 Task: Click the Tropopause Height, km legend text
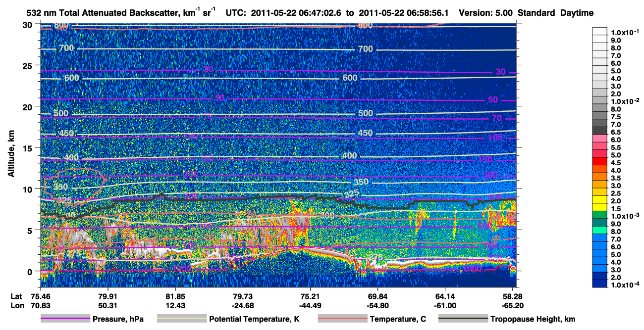coord(533,320)
